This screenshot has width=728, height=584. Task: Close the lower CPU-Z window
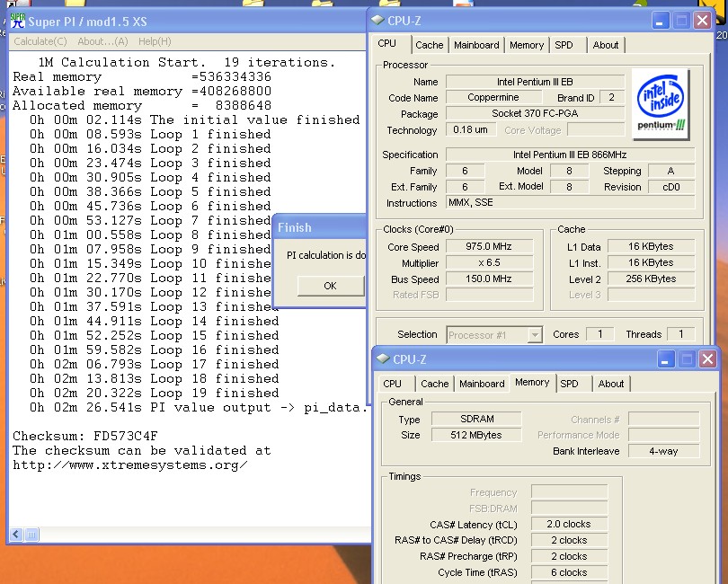point(707,358)
